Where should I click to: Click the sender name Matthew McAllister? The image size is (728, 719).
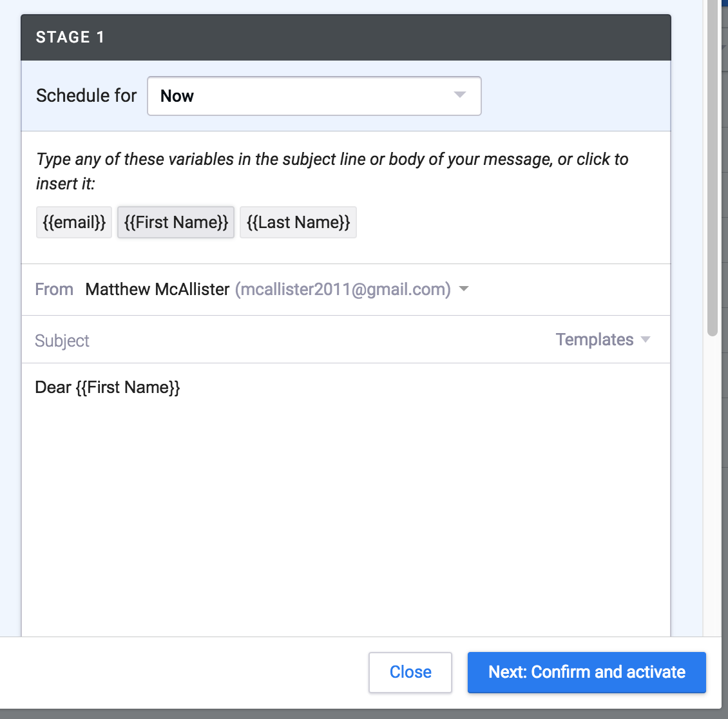click(x=157, y=289)
